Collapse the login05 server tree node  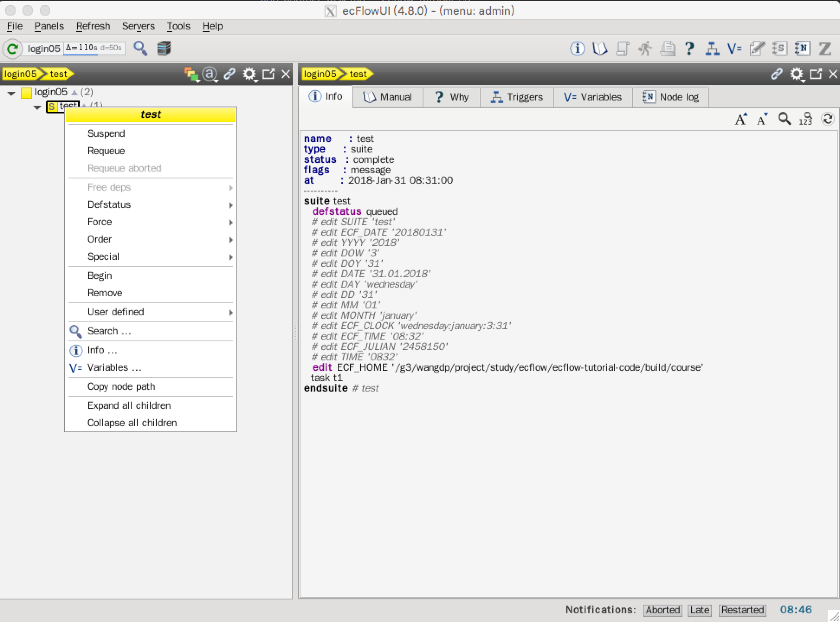point(12,93)
